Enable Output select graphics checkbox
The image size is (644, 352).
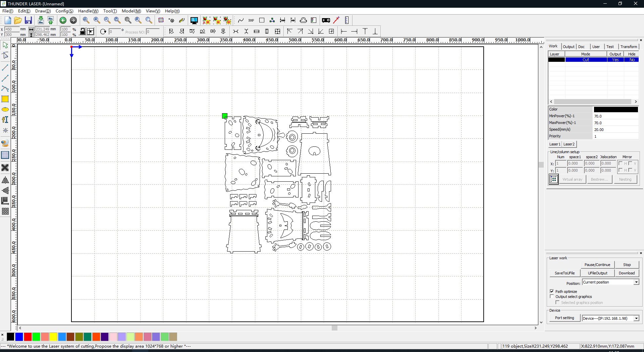coord(552,297)
